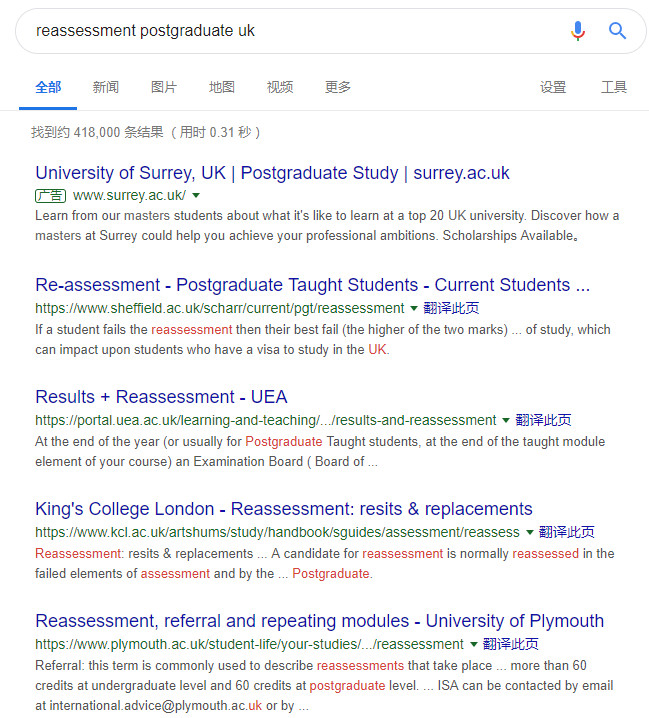Expand the arrow beside the kcl.ac.uk URL
The width and height of the screenshot is (649, 718).
(x=529, y=532)
